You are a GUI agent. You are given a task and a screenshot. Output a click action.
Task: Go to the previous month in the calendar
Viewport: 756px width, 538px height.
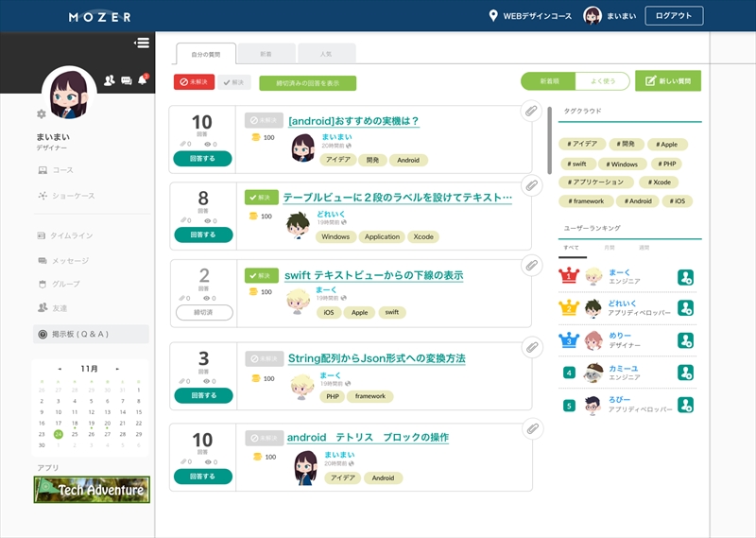[x=60, y=369]
